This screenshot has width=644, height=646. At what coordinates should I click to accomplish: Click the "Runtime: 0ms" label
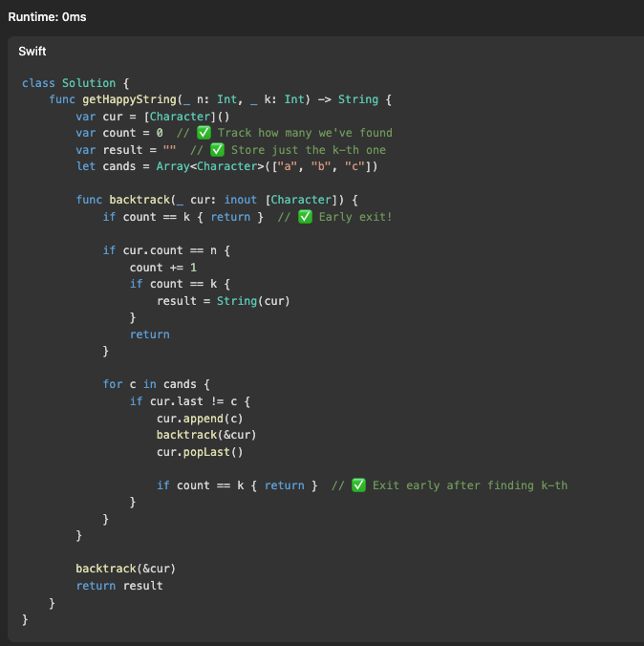tap(48, 17)
